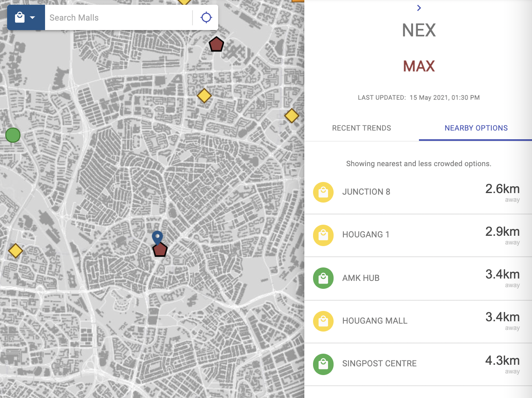Click the green circle map marker
Screen dimensions: 532x398
tap(13, 135)
